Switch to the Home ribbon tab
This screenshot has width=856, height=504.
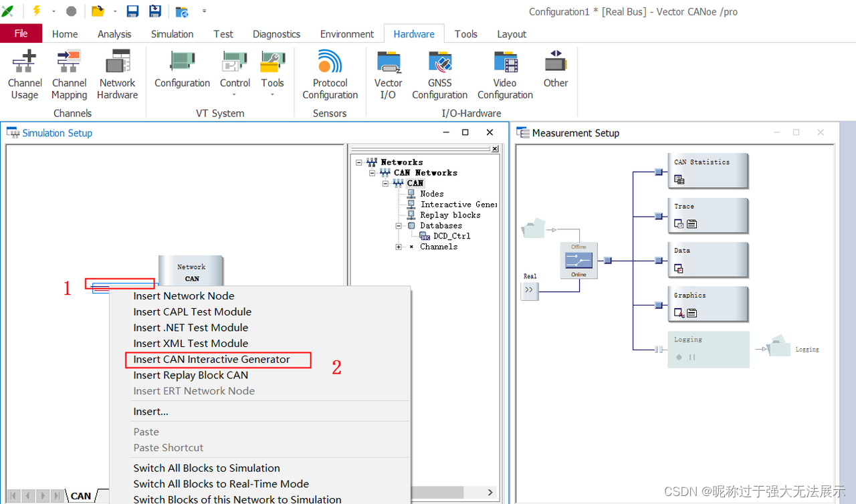point(65,34)
